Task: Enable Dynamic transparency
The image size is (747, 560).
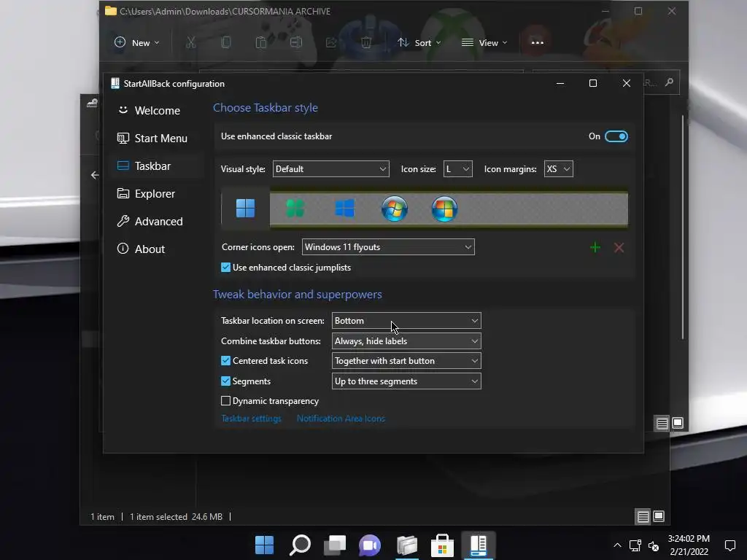Action: click(226, 401)
